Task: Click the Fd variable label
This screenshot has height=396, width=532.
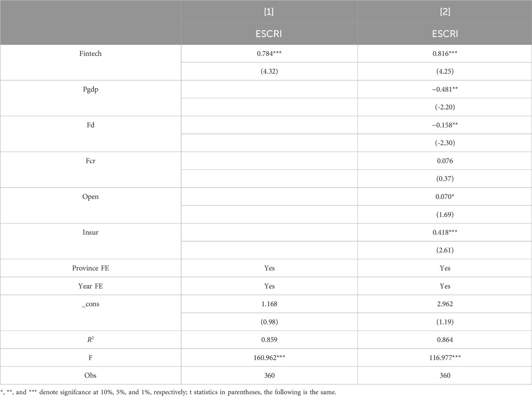Action: coord(90,125)
